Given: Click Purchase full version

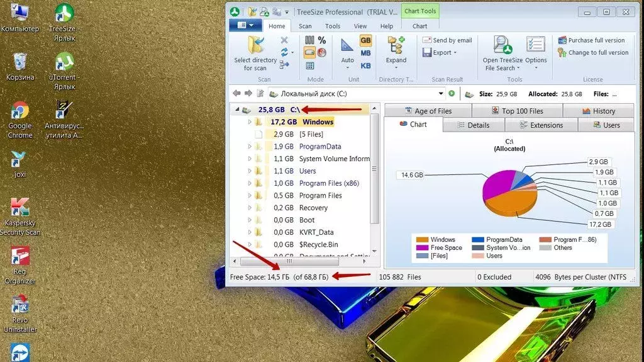Looking at the screenshot, I should point(591,40).
